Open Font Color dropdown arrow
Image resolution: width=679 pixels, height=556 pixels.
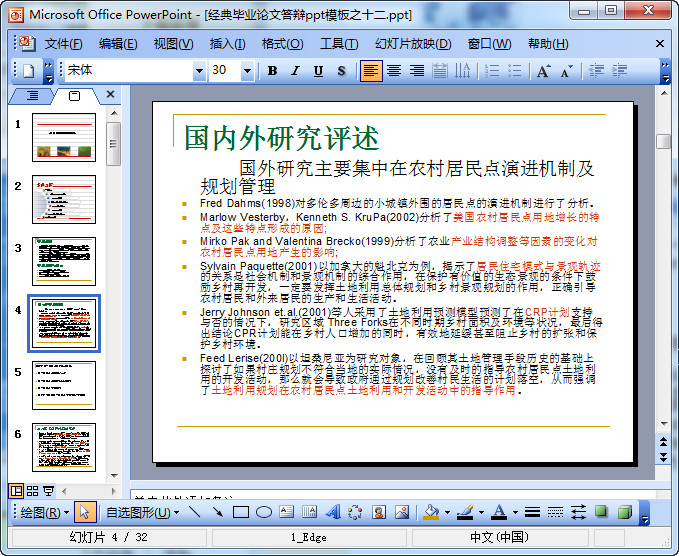point(515,513)
